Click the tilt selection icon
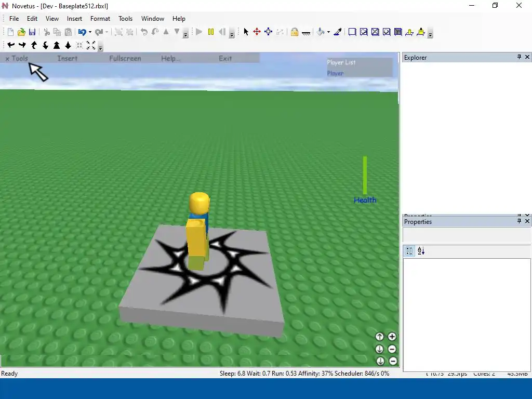Viewport: 532px width, 399px height. (155, 32)
